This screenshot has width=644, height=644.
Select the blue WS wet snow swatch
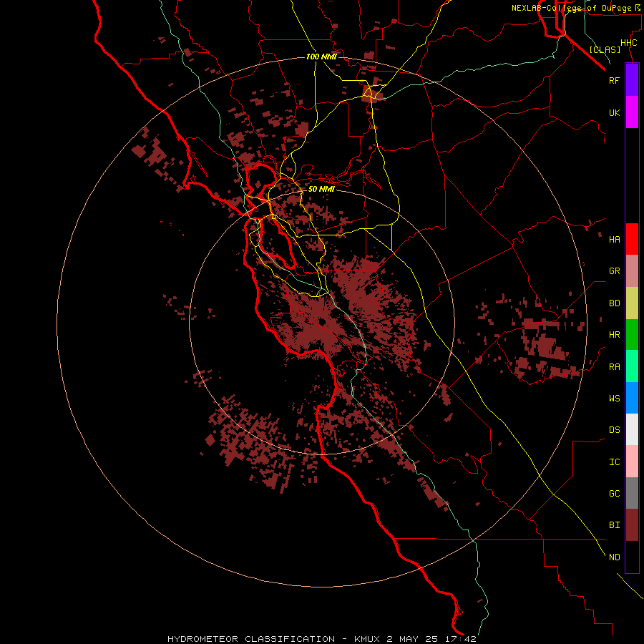tap(632, 398)
